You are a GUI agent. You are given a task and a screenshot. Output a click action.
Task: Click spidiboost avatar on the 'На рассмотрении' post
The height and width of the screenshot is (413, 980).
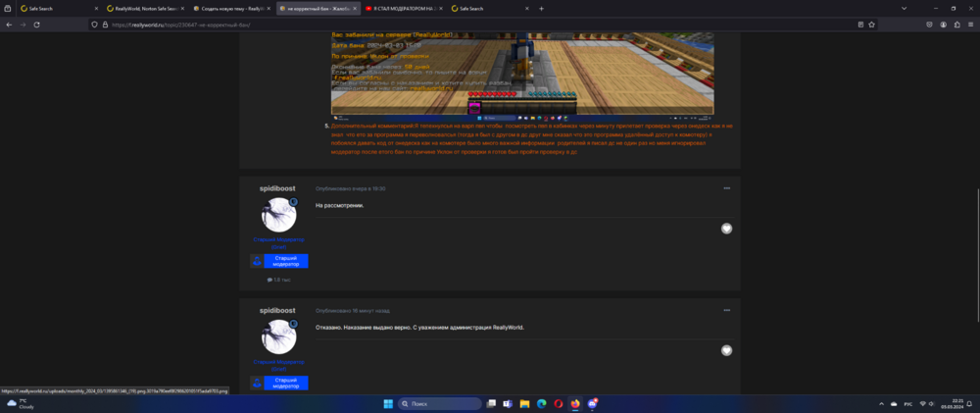[x=278, y=215]
